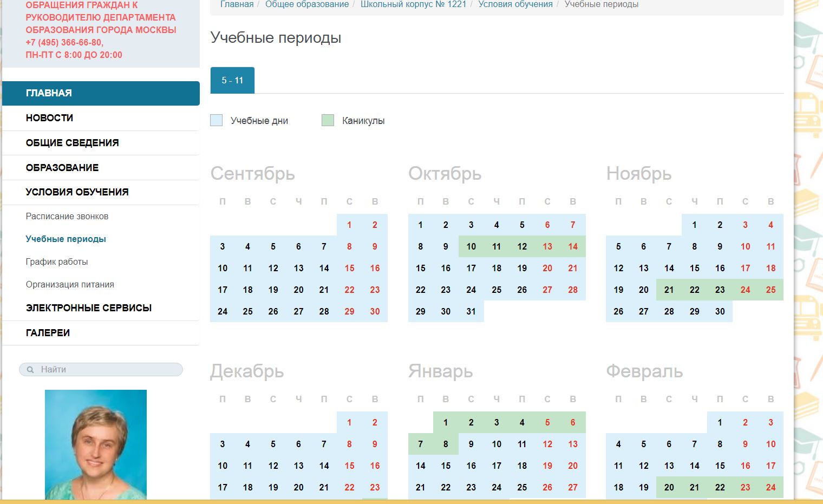823x504 pixels.
Task: Open the ГЛАВНАЯ menu item
Action: [x=49, y=93]
